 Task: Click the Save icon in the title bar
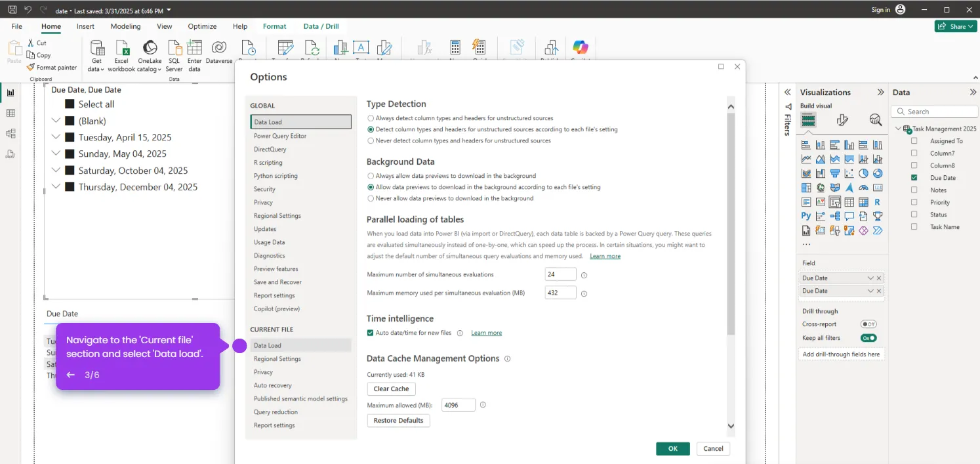tap(12, 10)
